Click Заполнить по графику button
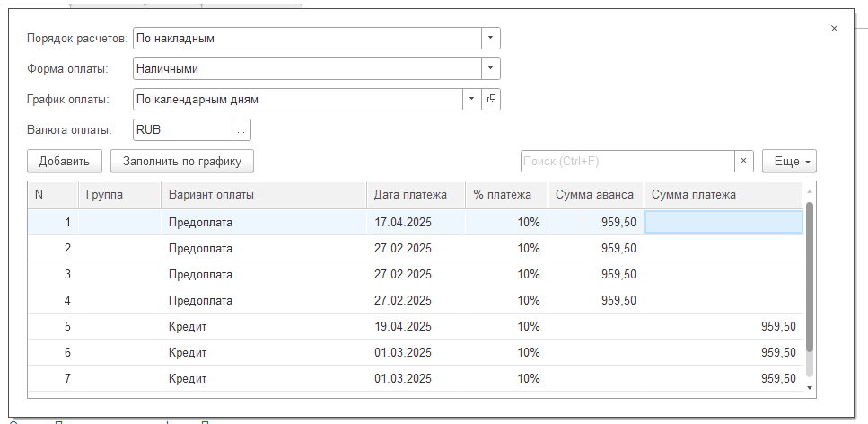 tap(182, 161)
